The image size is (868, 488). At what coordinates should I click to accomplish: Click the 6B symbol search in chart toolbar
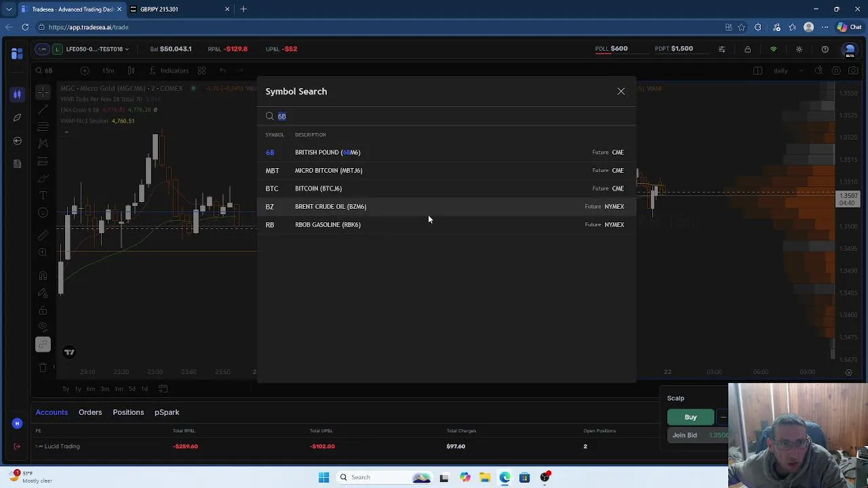pyautogui.click(x=45, y=70)
